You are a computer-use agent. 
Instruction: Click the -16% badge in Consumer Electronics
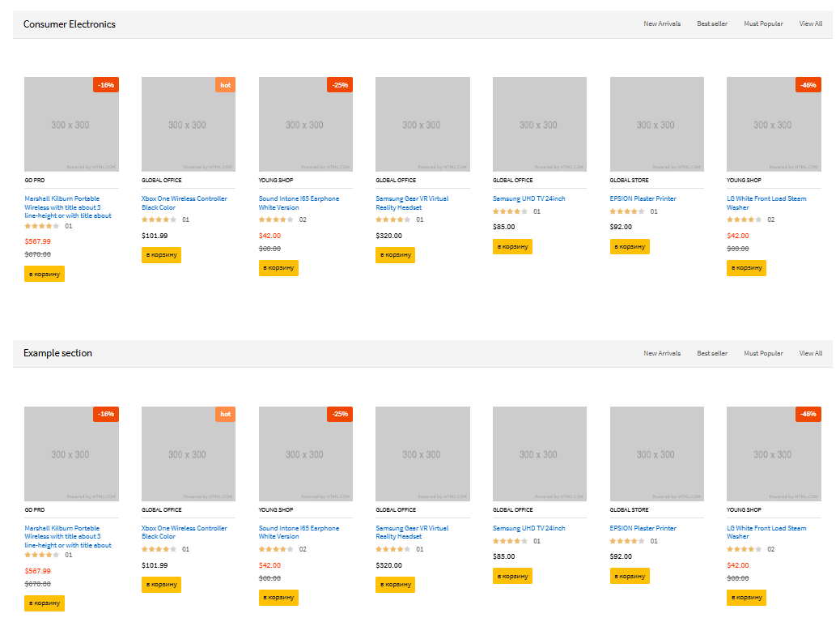tap(106, 85)
